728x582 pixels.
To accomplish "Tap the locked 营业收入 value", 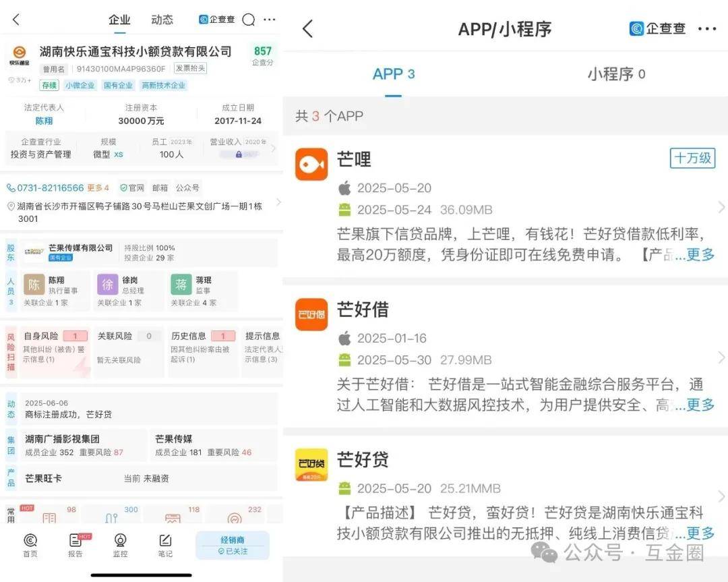I will (239, 154).
